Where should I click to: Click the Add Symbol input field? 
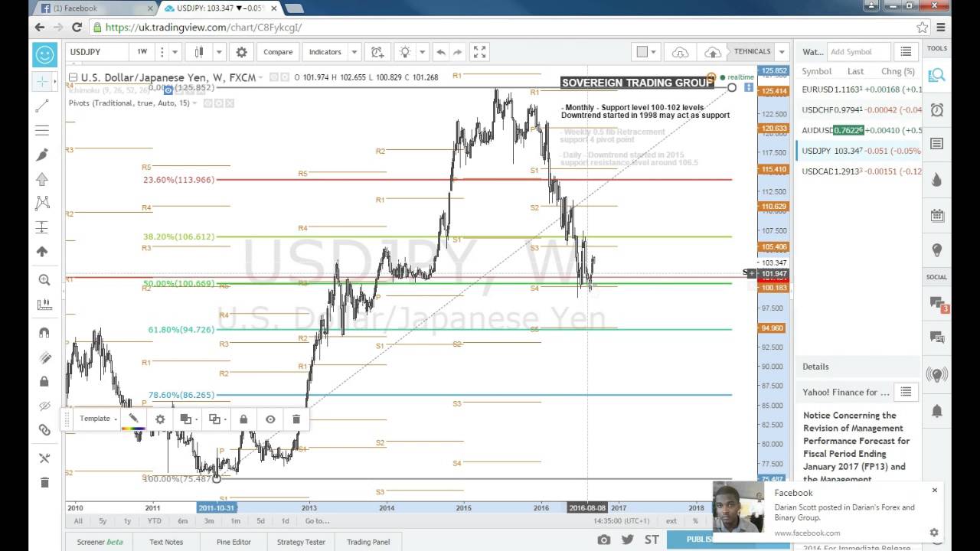[x=859, y=52]
